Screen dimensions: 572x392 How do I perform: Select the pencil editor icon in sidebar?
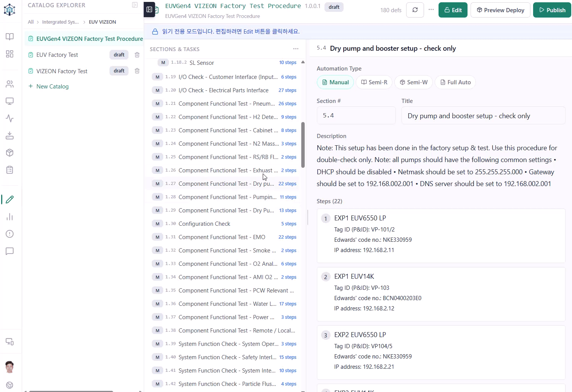pyautogui.click(x=10, y=199)
